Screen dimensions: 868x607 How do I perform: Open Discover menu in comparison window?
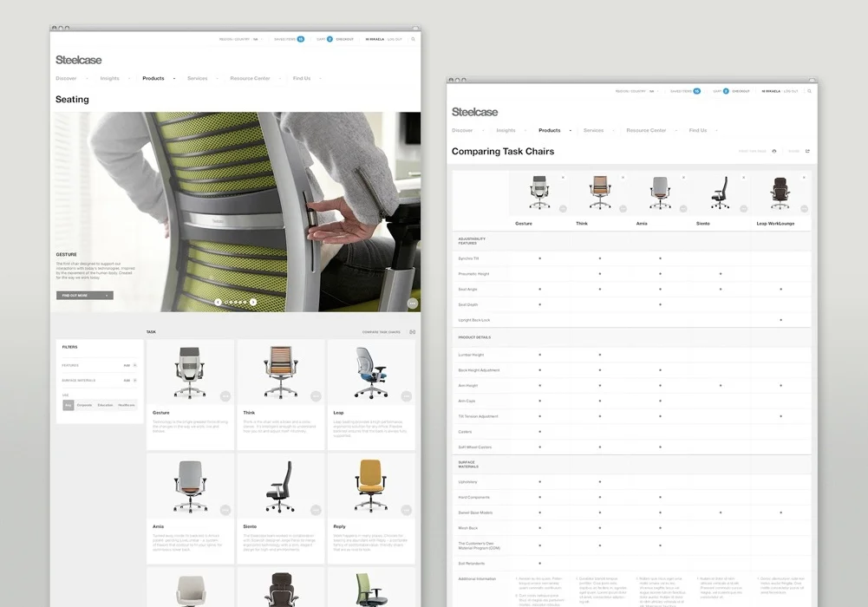[462, 131]
